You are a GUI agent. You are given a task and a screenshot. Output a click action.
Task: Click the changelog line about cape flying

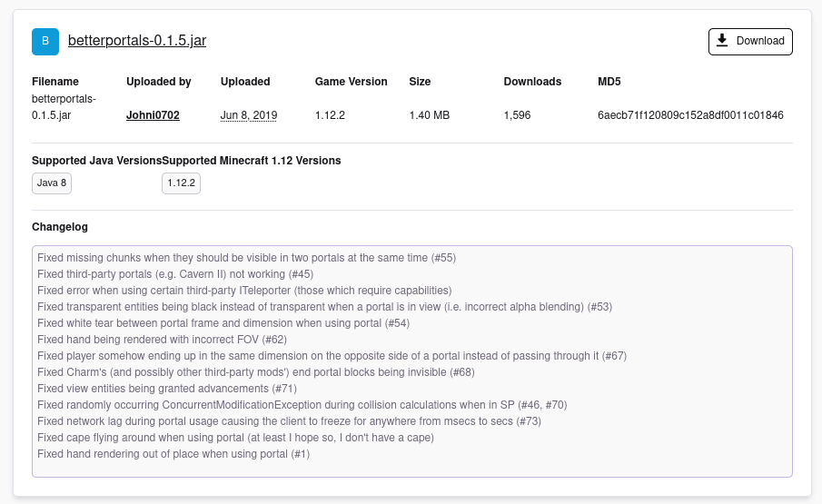[235, 438]
